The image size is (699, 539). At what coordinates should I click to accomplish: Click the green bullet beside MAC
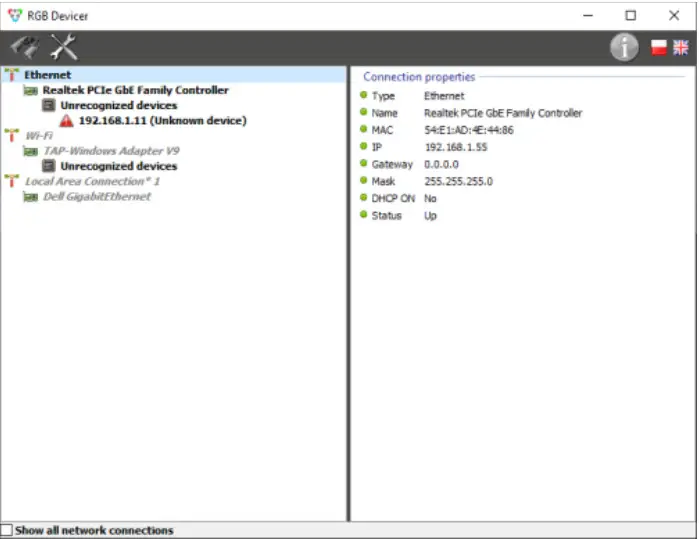point(363,129)
